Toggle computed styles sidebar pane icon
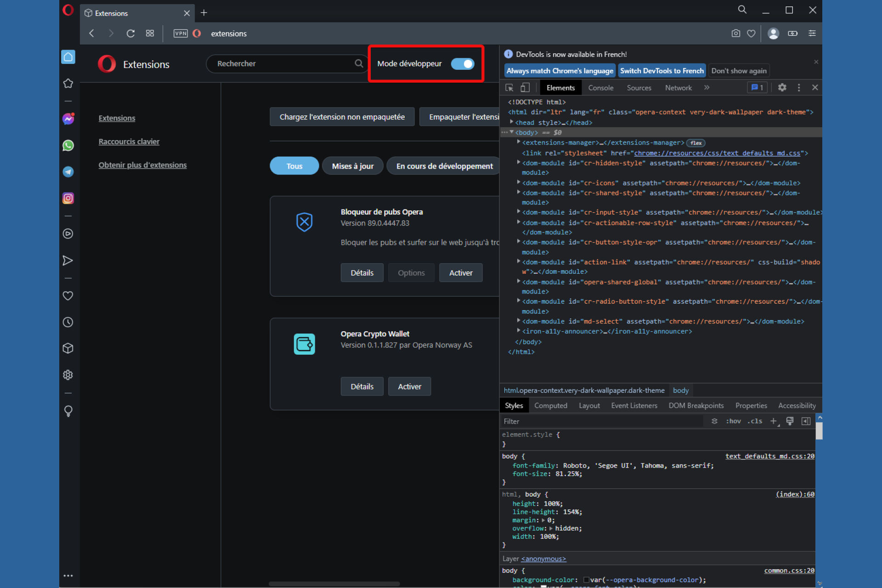This screenshot has width=882, height=588. [x=806, y=421]
